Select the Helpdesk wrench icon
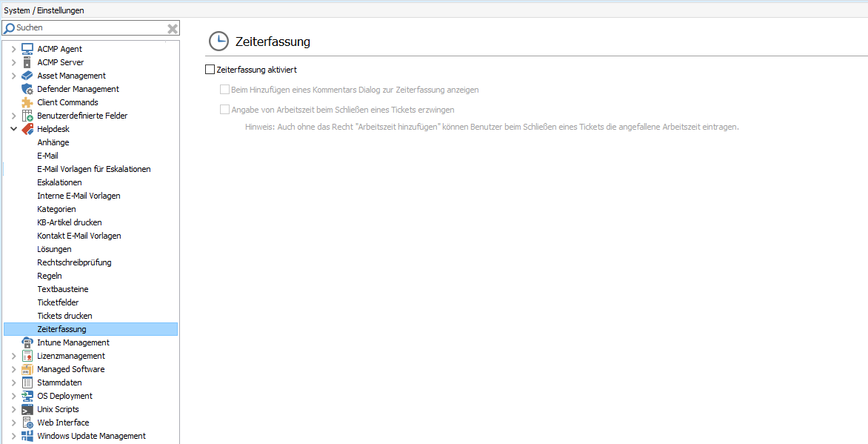Viewport: 868px width, 444px height. (x=27, y=128)
